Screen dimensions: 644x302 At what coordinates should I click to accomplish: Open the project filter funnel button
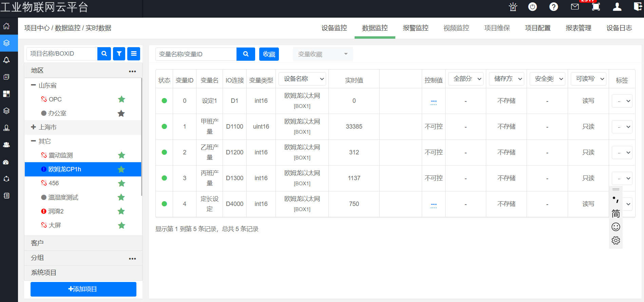click(119, 54)
